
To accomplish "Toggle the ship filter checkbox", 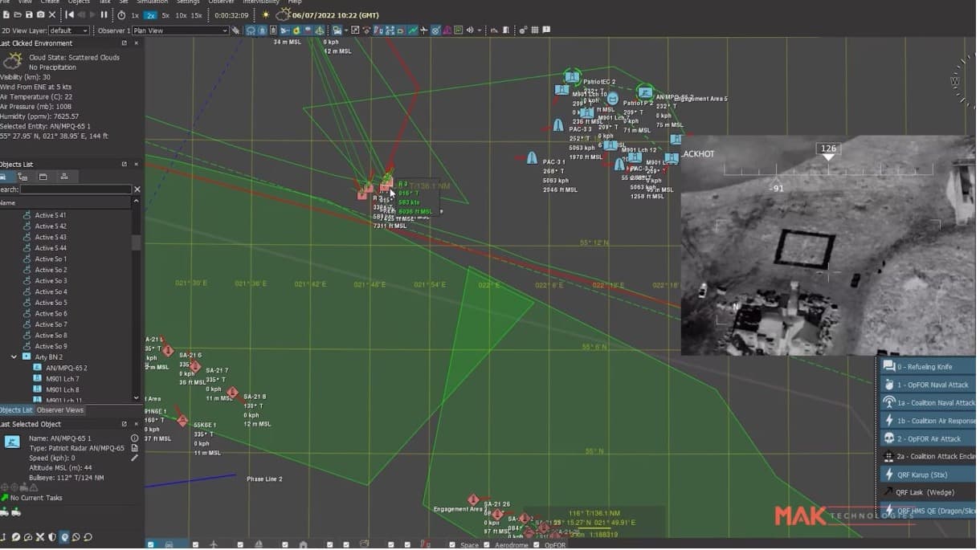I will coord(240,545).
